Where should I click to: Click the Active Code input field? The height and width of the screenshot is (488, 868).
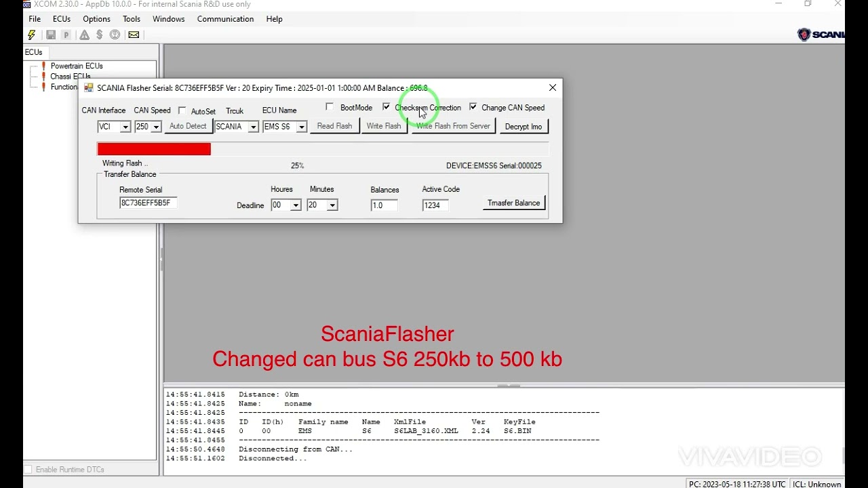pos(435,205)
